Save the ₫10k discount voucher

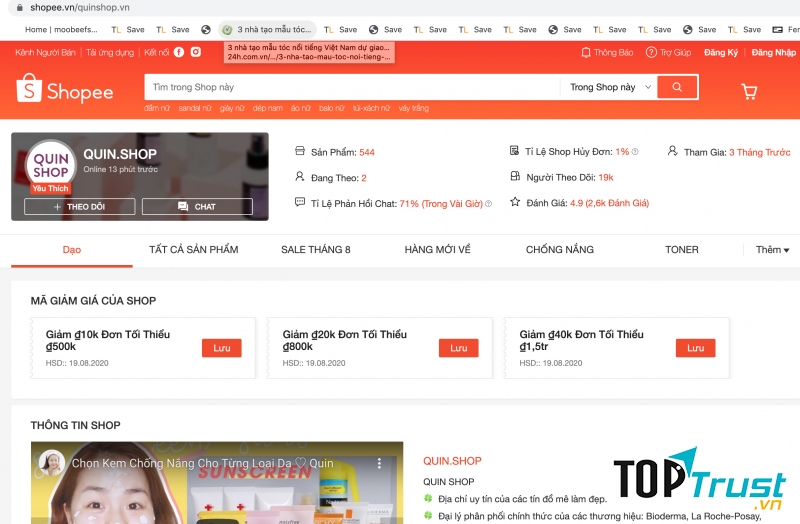pyautogui.click(x=221, y=348)
